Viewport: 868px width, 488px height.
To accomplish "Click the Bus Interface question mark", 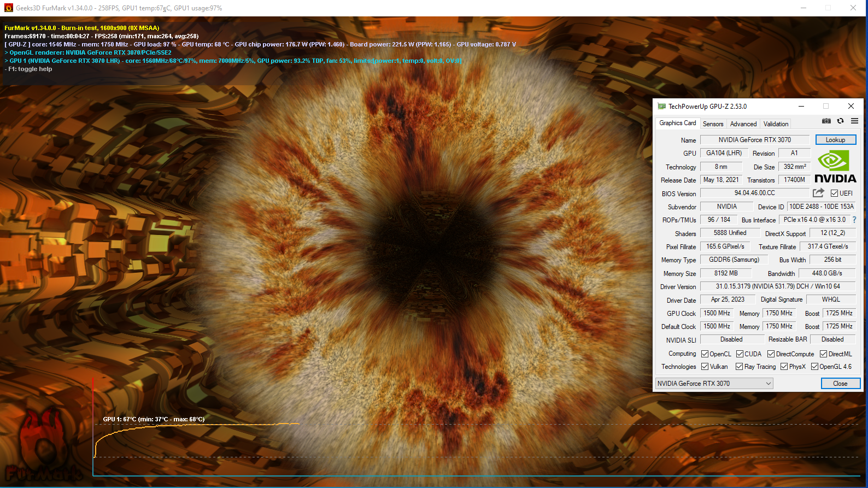I will click(x=854, y=220).
